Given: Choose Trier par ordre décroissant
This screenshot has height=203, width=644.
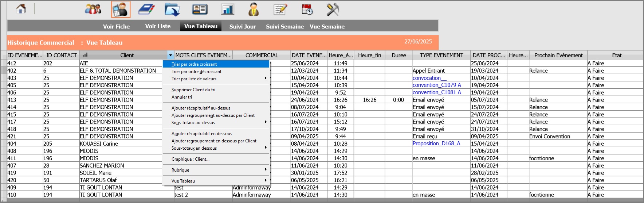Looking at the screenshot, I should click(216, 72).
